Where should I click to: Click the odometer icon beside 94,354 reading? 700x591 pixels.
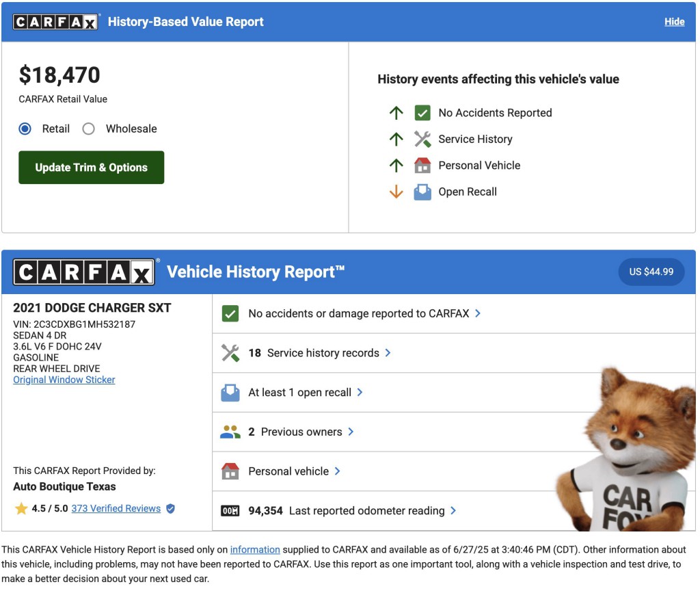coord(230,510)
